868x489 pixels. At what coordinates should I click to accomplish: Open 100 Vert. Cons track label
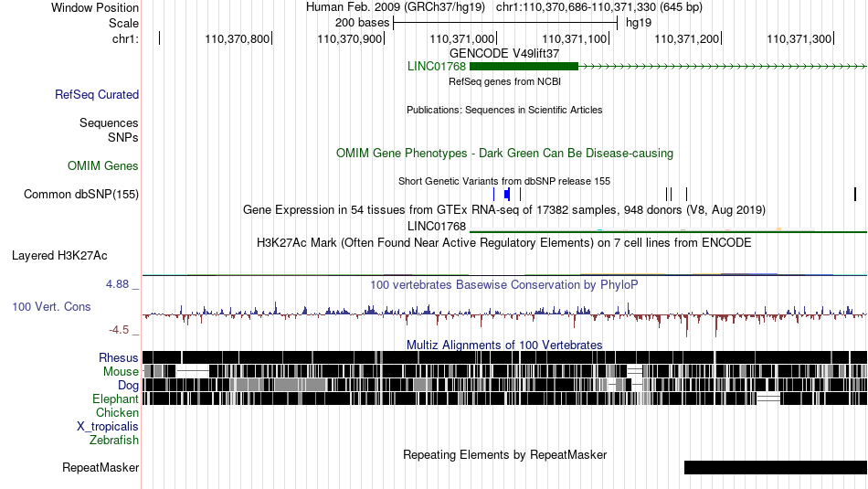51,307
